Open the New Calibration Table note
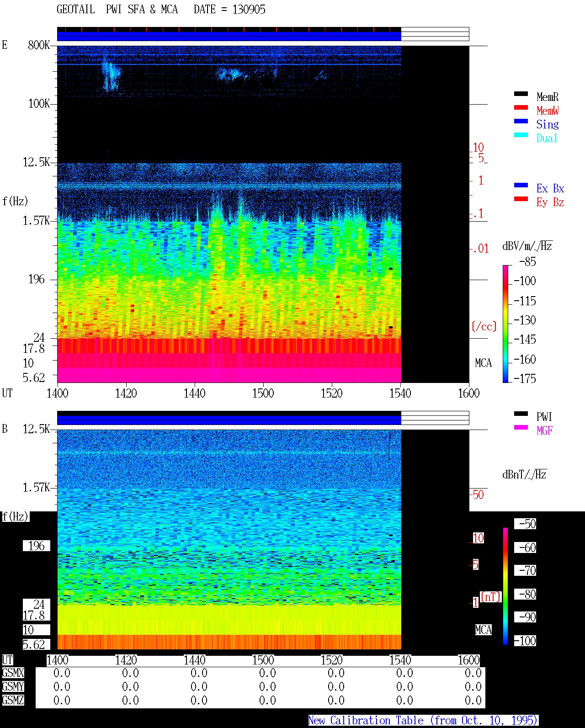 423,721
